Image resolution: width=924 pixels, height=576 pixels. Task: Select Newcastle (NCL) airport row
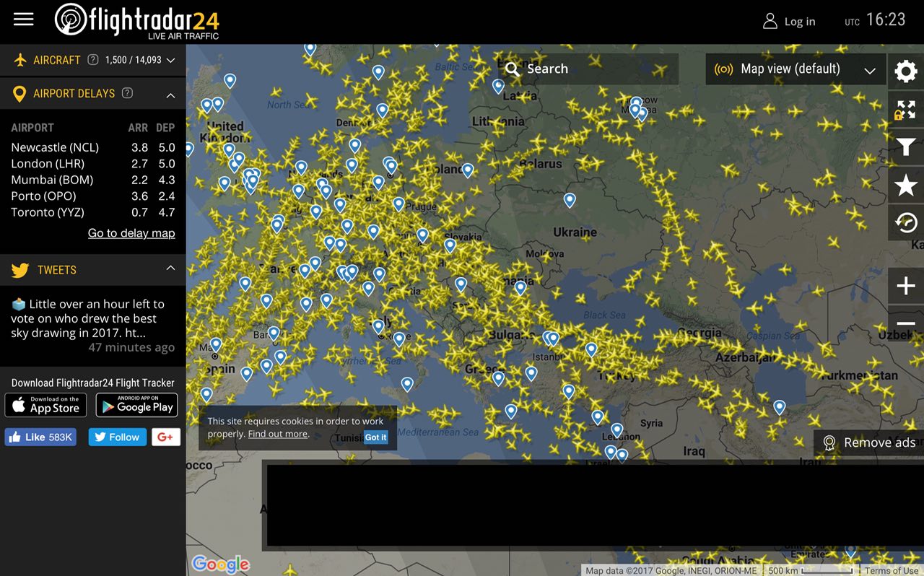point(92,147)
